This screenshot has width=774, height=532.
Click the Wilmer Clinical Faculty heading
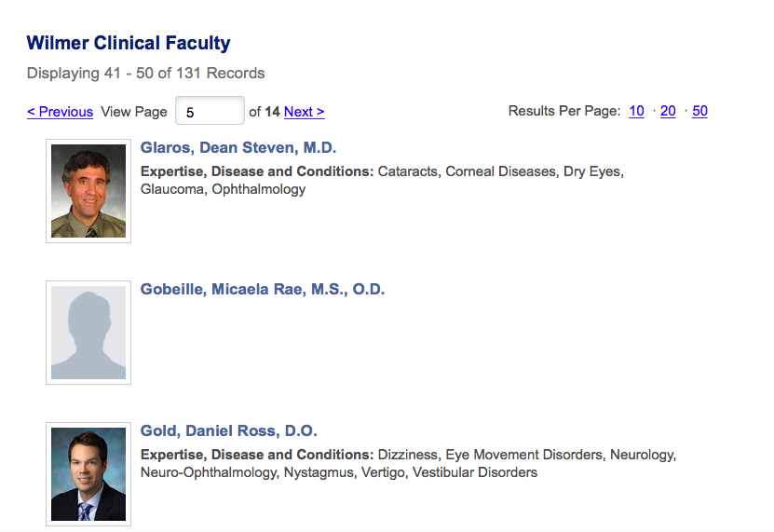[x=129, y=43]
